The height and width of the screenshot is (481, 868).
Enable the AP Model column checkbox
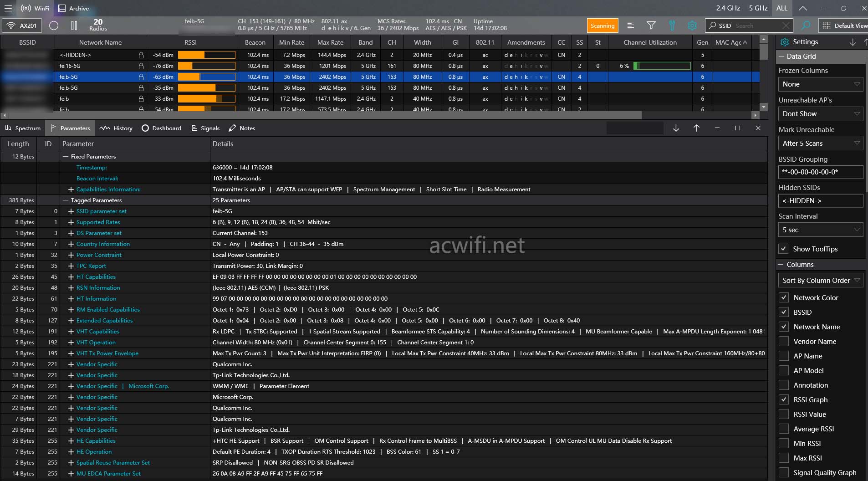point(783,370)
